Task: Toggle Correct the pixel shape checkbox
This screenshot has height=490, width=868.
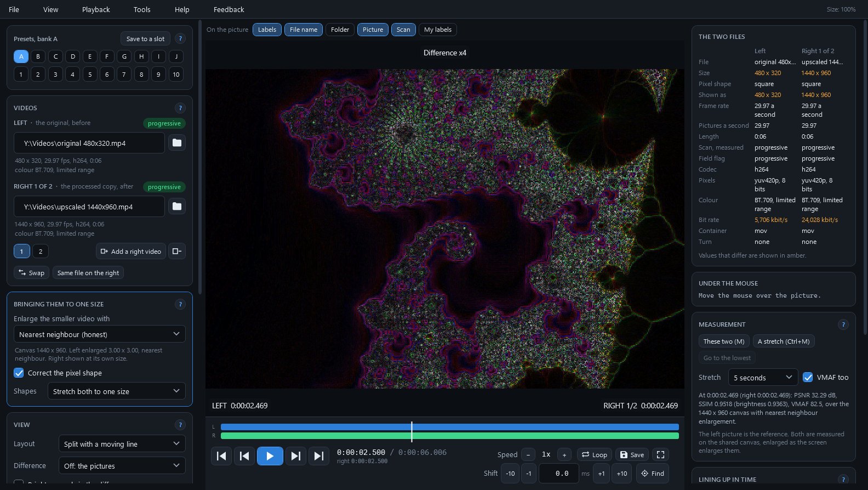Action: (x=19, y=373)
